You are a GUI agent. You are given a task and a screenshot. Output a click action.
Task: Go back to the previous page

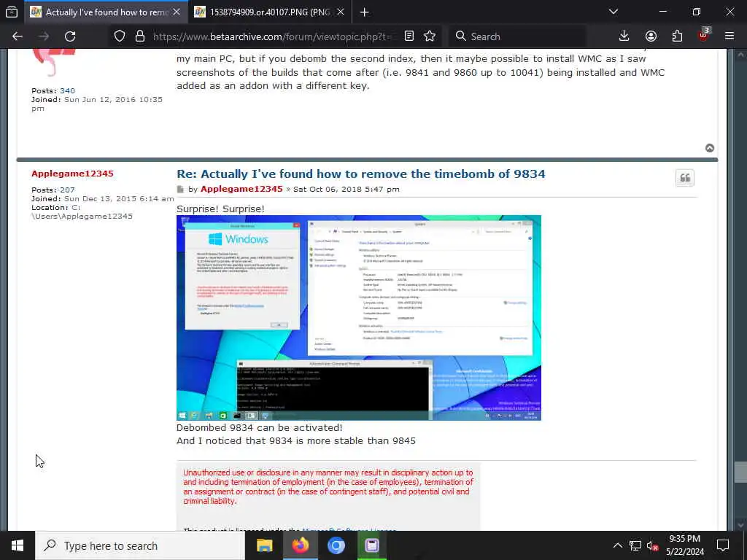18,36
